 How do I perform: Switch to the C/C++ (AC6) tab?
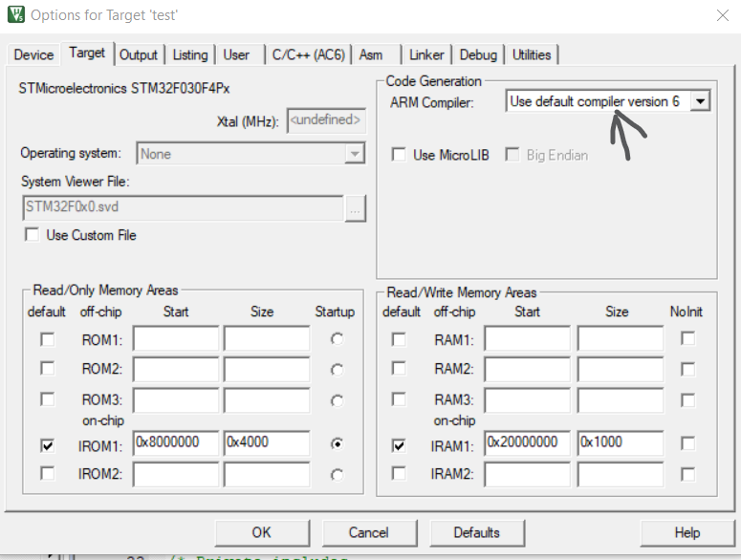[x=309, y=54]
